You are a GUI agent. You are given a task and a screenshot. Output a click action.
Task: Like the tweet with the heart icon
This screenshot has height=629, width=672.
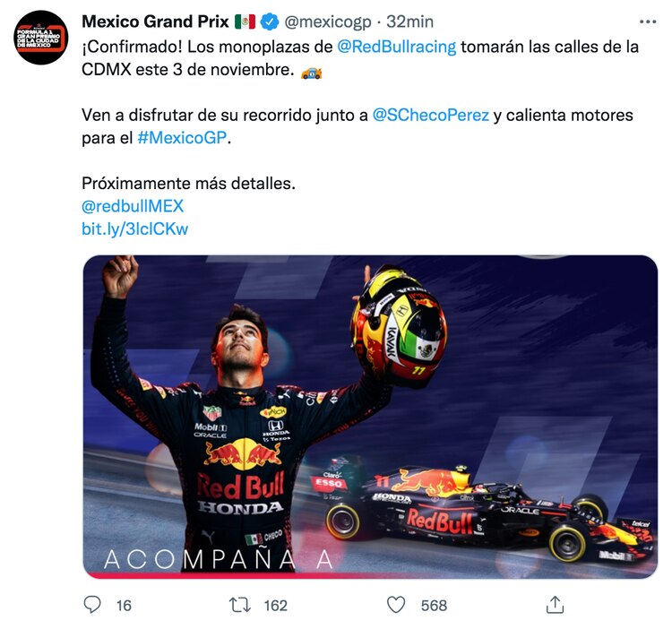click(x=396, y=605)
